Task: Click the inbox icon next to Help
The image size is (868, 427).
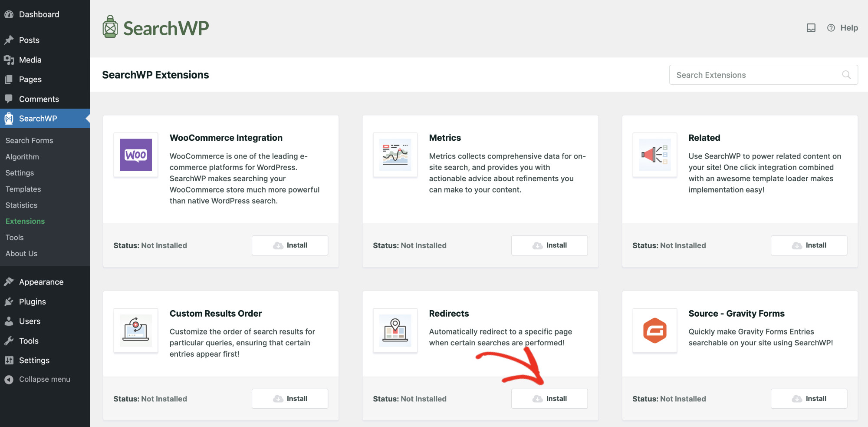Action: [811, 27]
